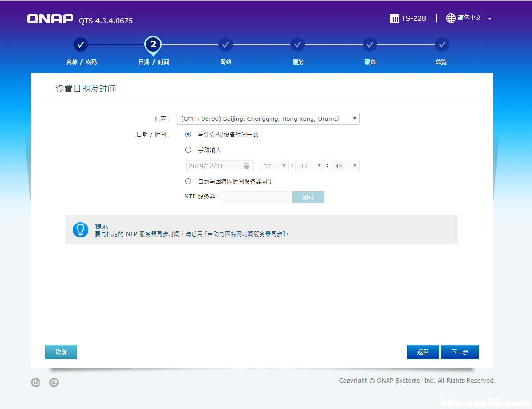The height and width of the screenshot is (409, 532).
Task: Go to the 网络 network step
Action: pyautogui.click(x=225, y=45)
